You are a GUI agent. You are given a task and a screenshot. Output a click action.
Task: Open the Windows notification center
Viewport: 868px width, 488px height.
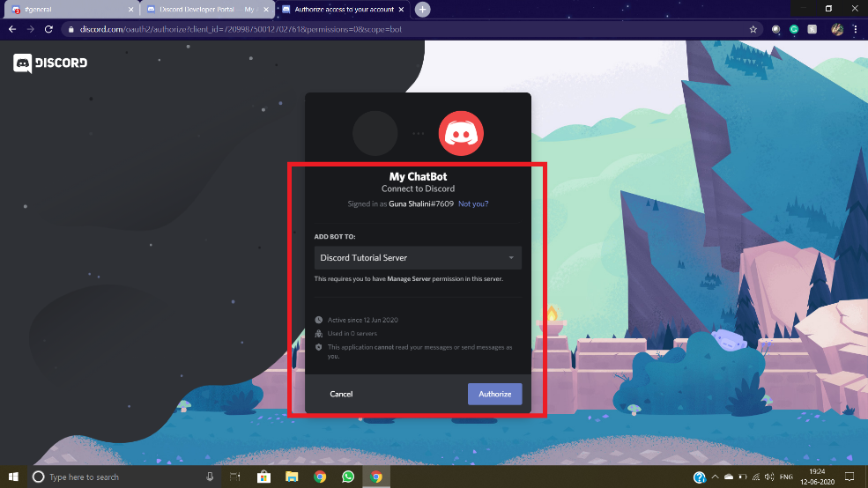[849, 477]
